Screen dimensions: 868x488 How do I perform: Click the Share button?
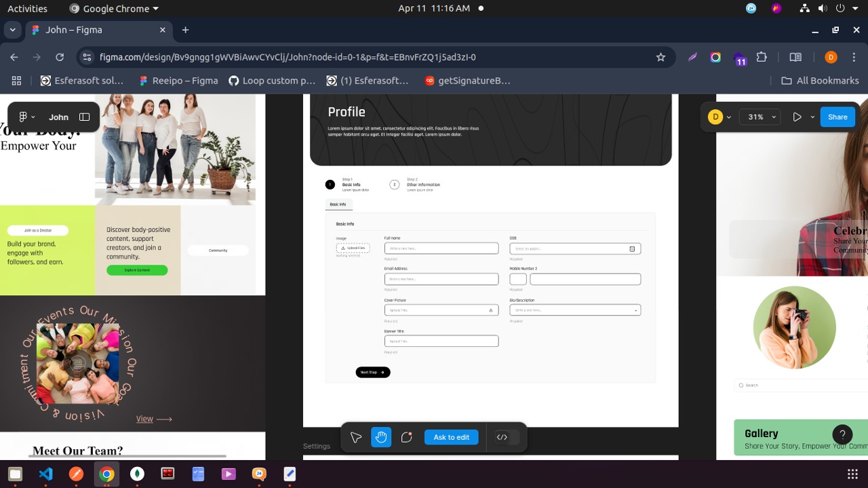click(x=837, y=117)
